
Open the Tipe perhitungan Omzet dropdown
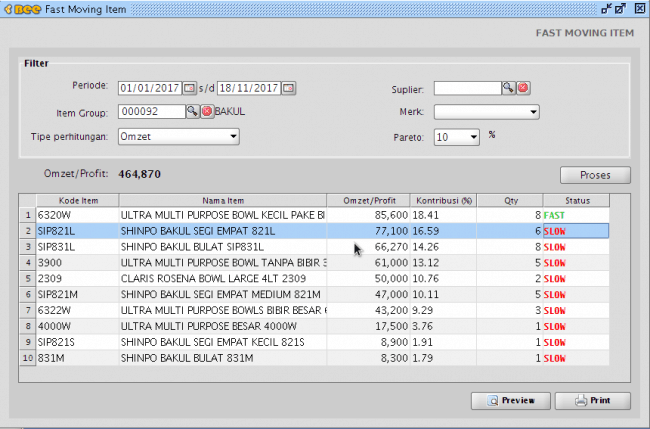coord(179,136)
